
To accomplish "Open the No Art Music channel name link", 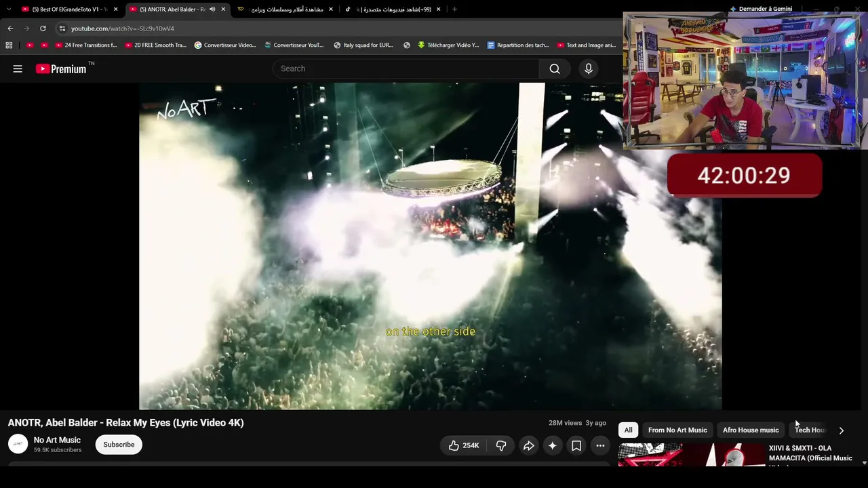I will point(57,440).
